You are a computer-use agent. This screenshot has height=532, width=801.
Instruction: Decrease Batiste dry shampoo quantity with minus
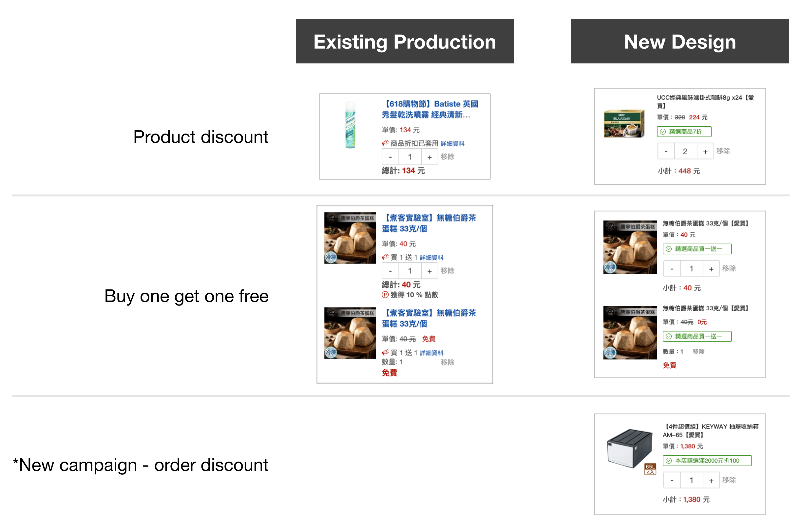(390, 157)
